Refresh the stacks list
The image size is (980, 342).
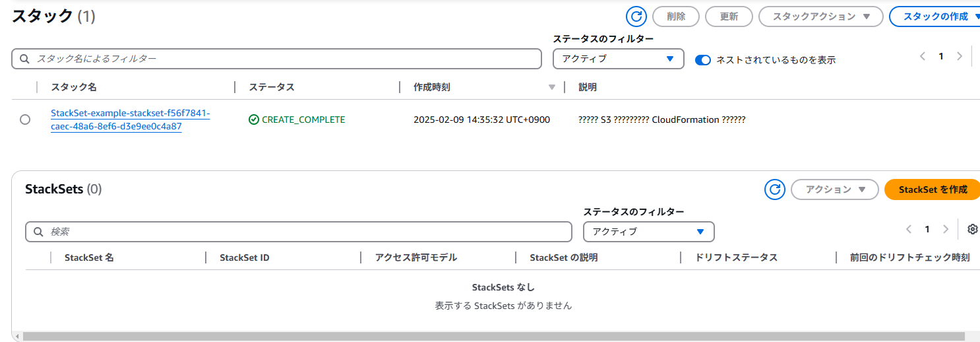pyautogui.click(x=636, y=17)
